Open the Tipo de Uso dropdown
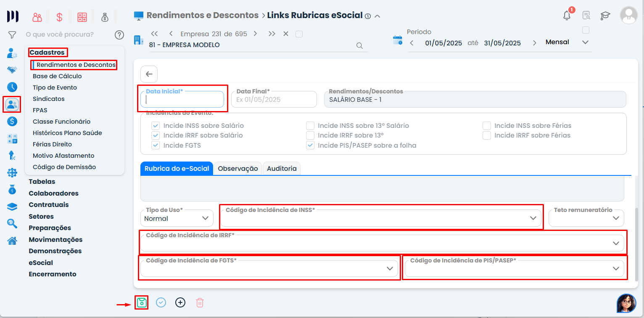The width and height of the screenshot is (644, 318). pos(177,218)
